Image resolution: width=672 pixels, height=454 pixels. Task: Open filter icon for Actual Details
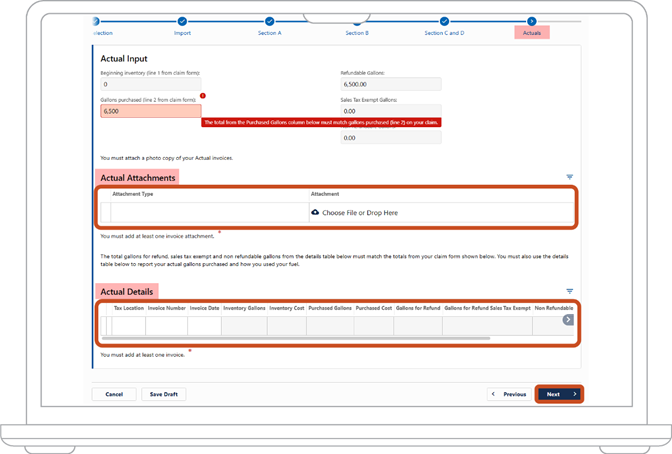pos(570,291)
